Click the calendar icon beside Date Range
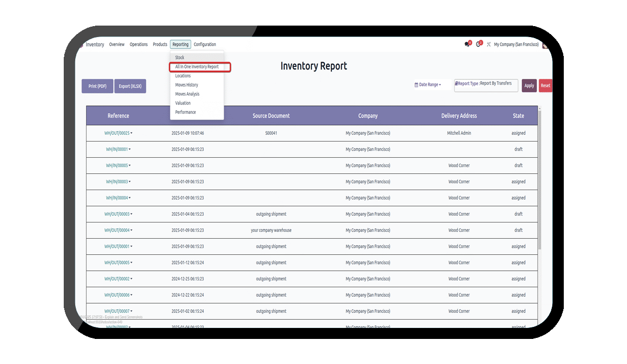627x364 pixels. tap(416, 85)
